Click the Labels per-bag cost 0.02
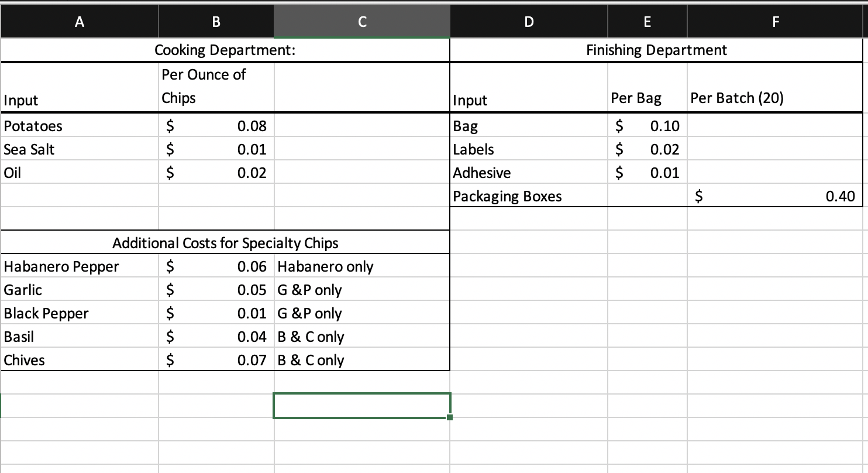The image size is (868, 473). (x=647, y=149)
